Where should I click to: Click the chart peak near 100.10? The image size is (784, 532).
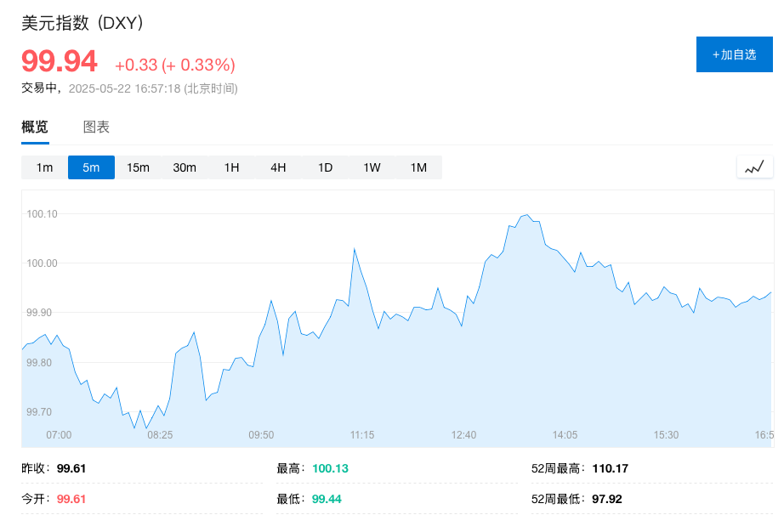(527, 215)
